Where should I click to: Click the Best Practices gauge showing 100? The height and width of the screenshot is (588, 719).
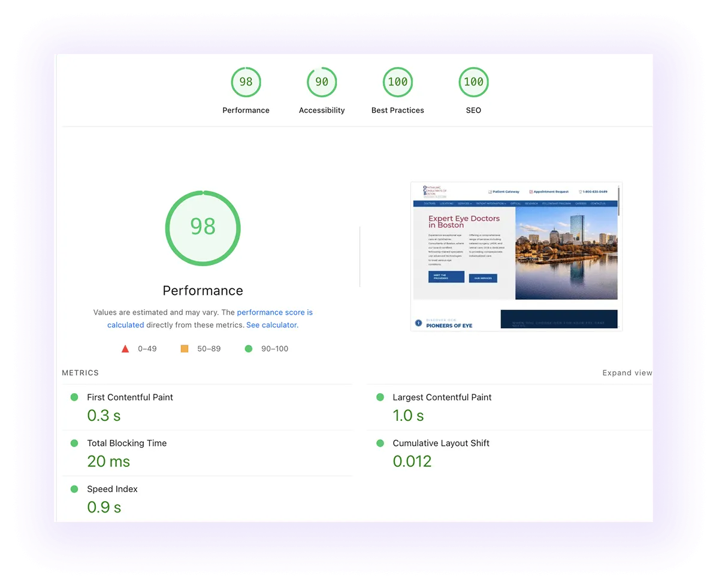[x=397, y=82]
